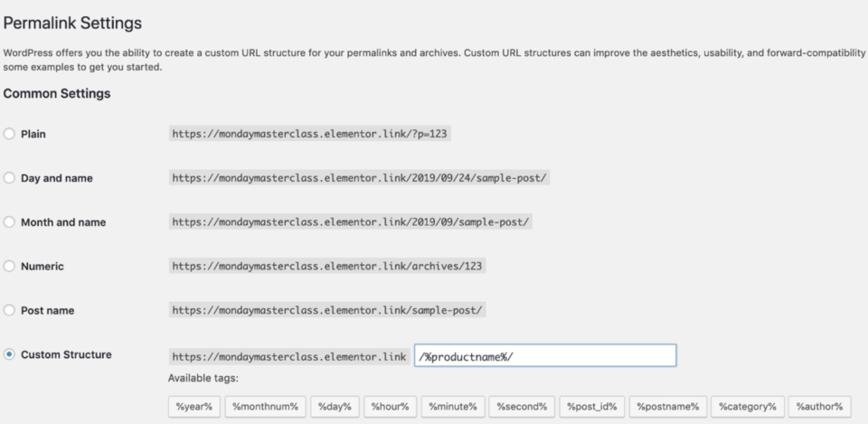
Task: Insert the %hour% available tag
Action: click(x=392, y=407)
